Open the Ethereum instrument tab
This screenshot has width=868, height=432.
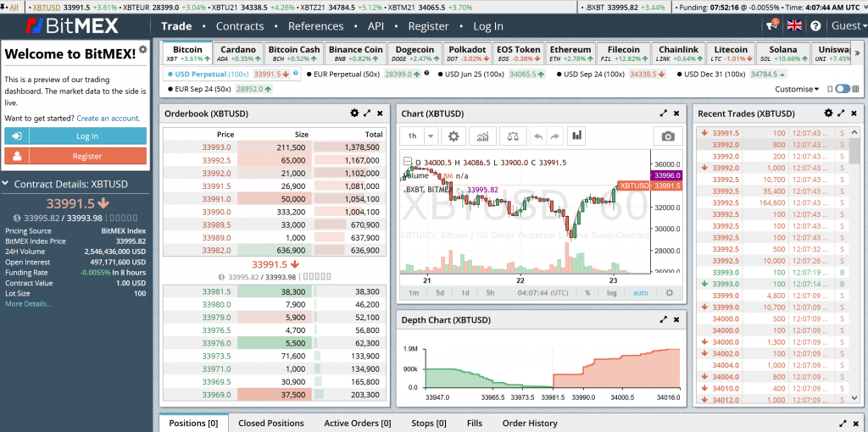coord(570,53)
